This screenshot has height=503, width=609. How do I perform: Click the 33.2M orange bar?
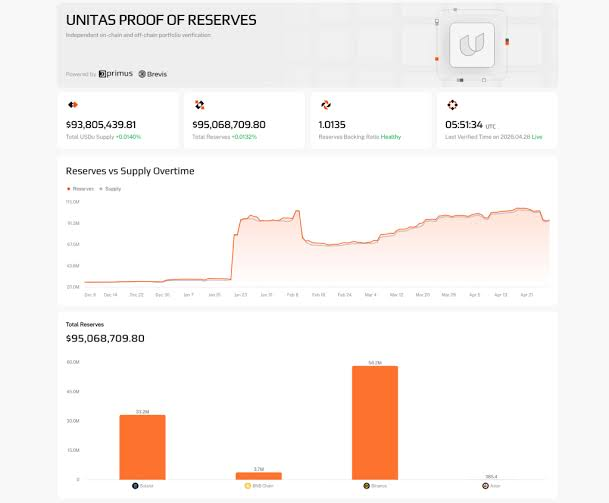pos(143,447)
